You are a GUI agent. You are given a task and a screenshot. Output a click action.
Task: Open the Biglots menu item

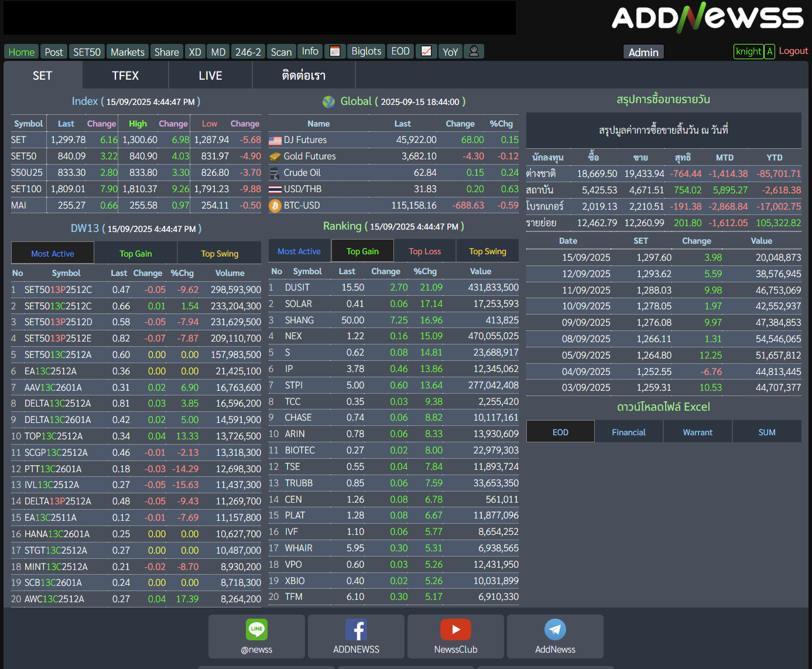[x=366, y=52]
